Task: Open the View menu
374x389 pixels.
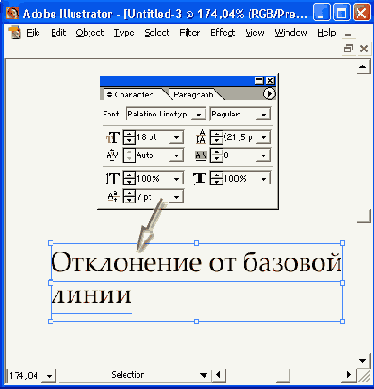Action: (255, 33)
